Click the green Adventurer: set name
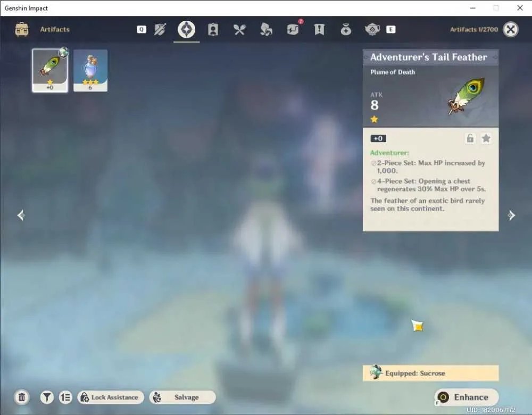This screenshot has width=532, height=415. (389, 153)
